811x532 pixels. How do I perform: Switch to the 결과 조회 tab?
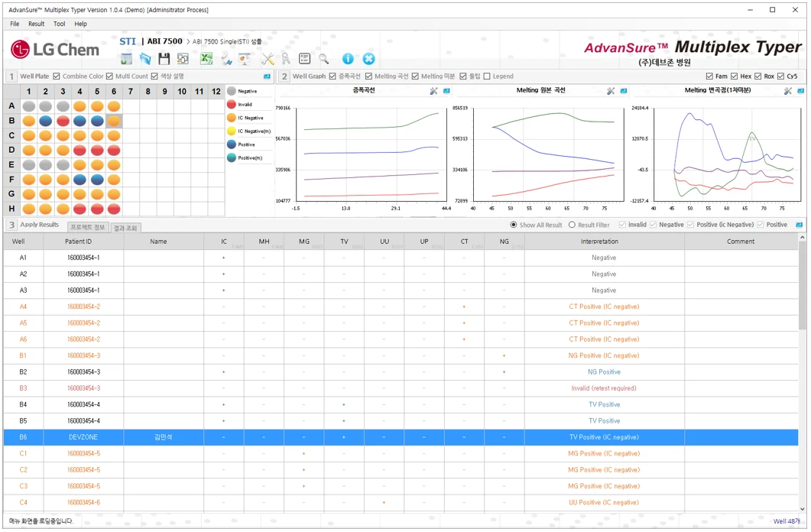(x=125, y=228)
